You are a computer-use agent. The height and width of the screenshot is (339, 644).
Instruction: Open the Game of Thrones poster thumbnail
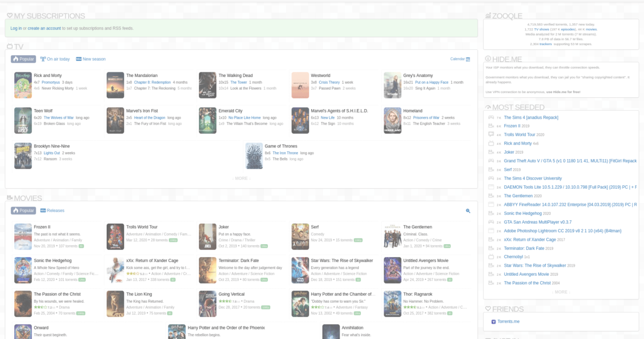pos(254,155)
